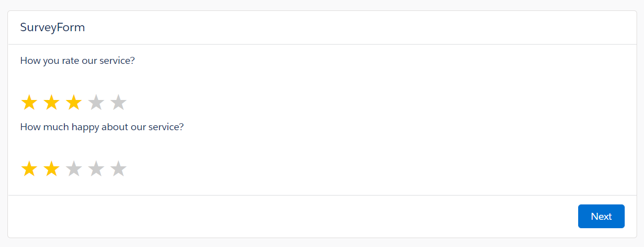Give service rating the fifth gray star
The width and height of the screenshot is (644, 247).
coord(118,103)
